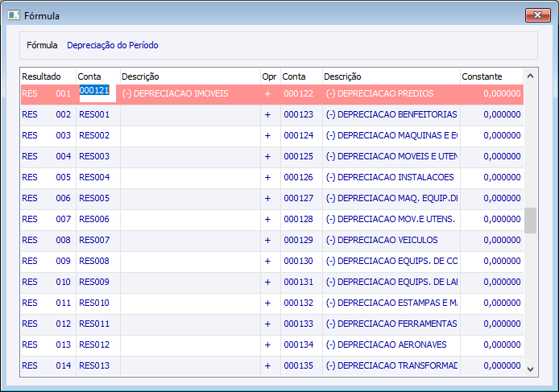Select the (-) DEPRECIACAO MOV.E UTENS. cell
The width and height of the screenshot is (559, 392).
pos(391,219)
